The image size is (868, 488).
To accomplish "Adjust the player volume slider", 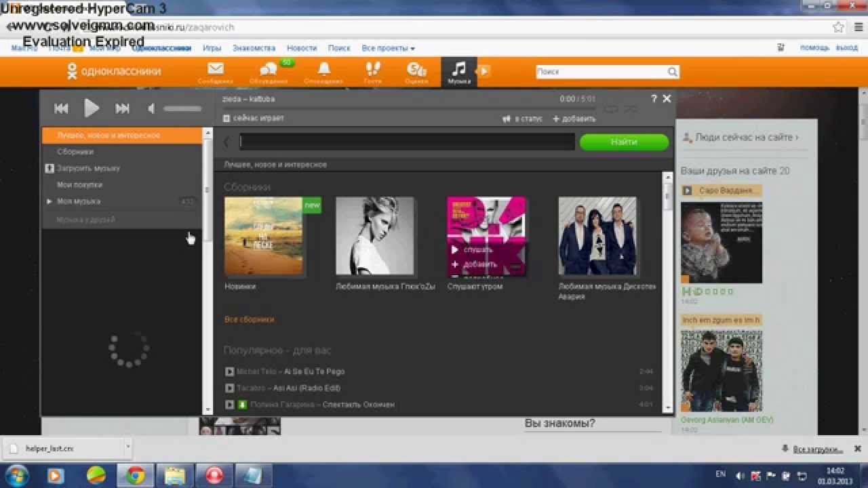I will click(x=182, y=108).
